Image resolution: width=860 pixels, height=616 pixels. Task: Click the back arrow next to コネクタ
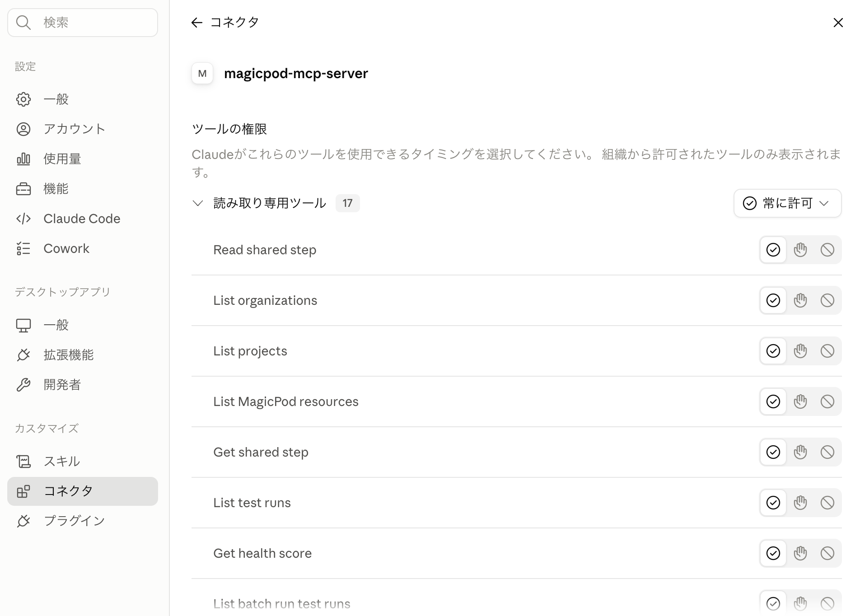196,23
